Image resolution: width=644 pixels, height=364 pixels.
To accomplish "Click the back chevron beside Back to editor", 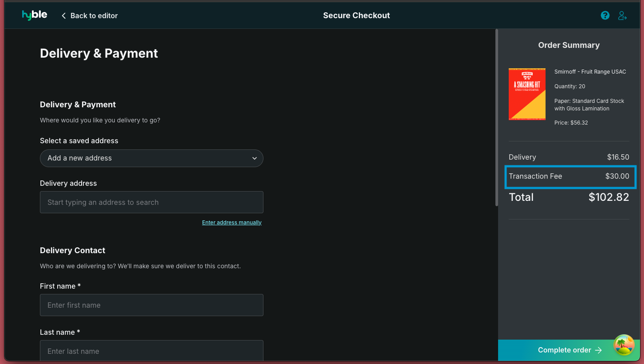I will coord(63,16).
